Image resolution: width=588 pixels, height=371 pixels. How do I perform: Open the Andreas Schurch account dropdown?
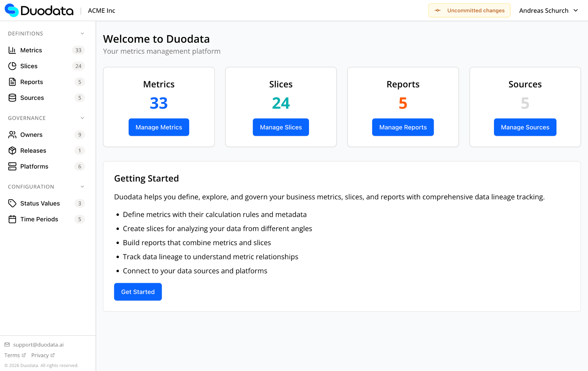pos(548,10)
